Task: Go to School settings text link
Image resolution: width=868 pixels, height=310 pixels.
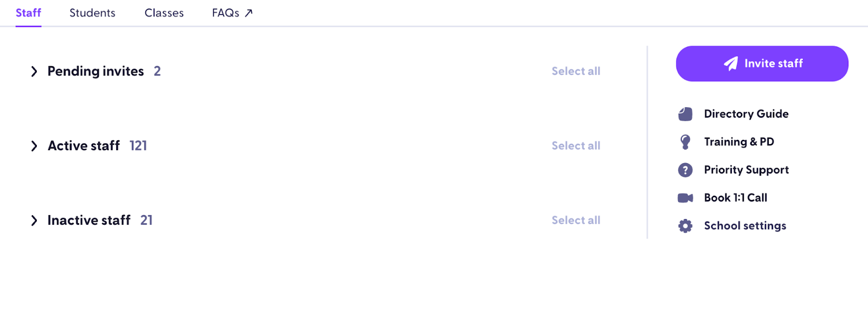Action: (x=745, y=226)
